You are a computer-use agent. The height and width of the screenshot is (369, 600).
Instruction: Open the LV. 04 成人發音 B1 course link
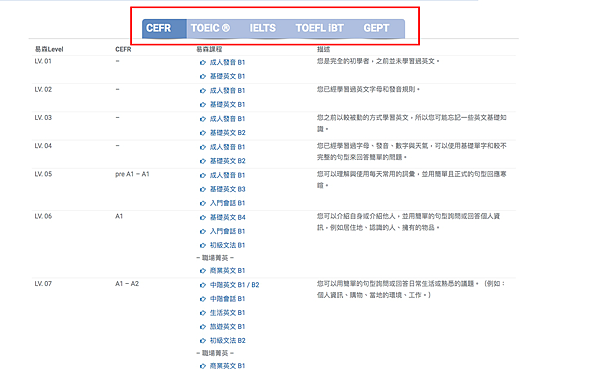click(227, 147)
